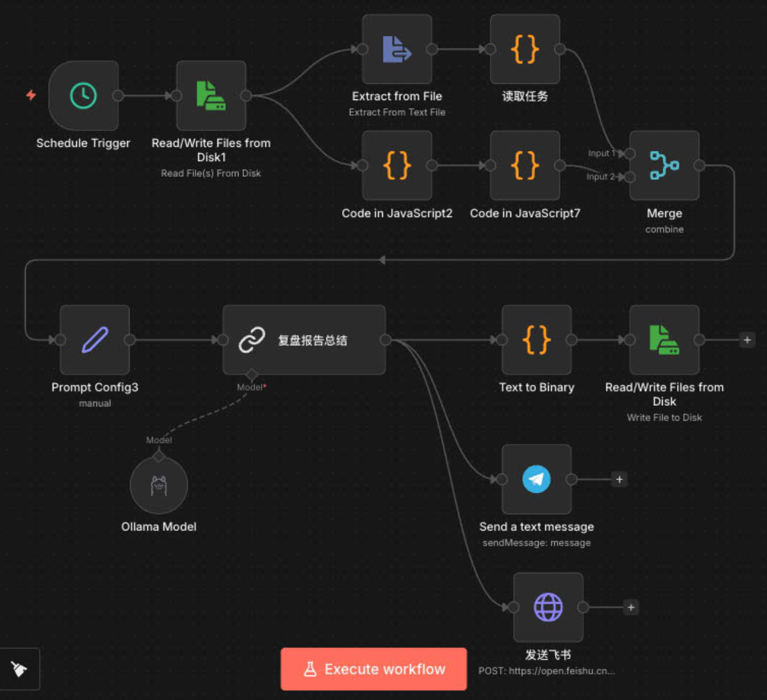
Task: Add node after Send a text message
Action: pyautogui.click(x=620, y=479)
